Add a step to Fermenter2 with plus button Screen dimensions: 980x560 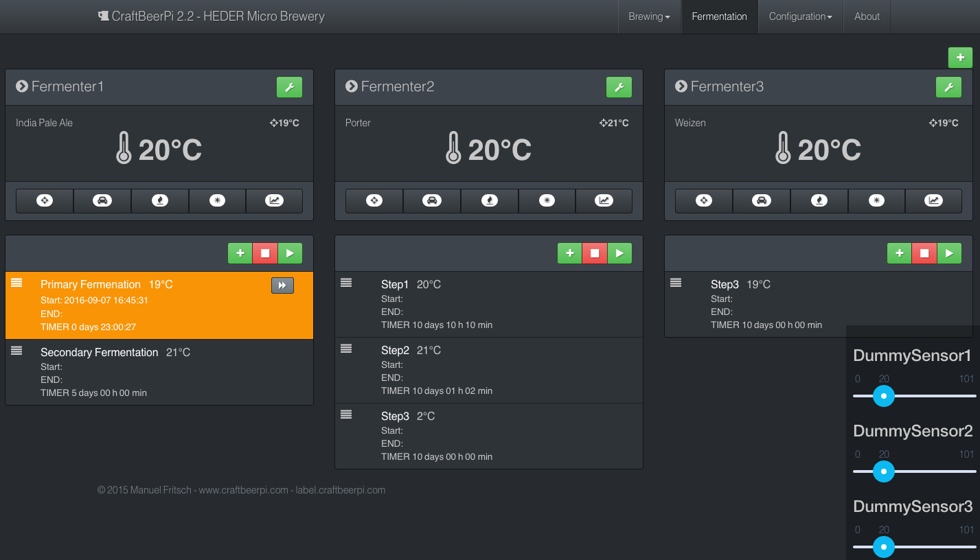(x=569, y=253)
